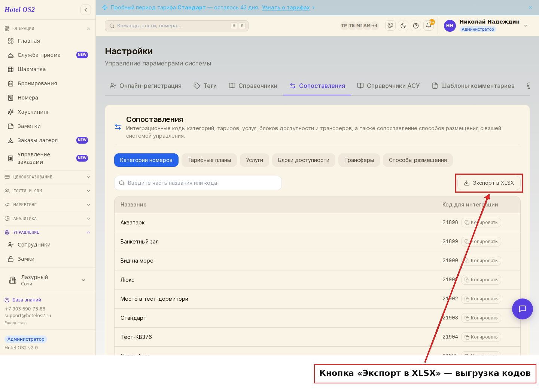Expand the Гости и CRM group
Image resolution: width=539 pixels, height=392 pixels.
(48, 191)
